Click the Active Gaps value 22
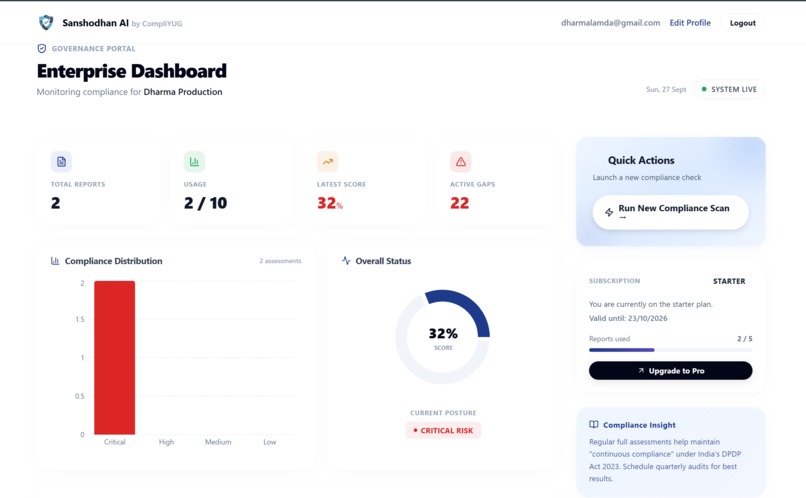 [460, 203]
